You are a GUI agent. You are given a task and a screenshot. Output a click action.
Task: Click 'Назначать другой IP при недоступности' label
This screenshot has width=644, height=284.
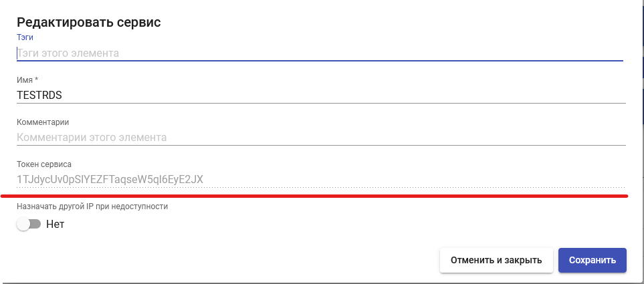(92, 206)
